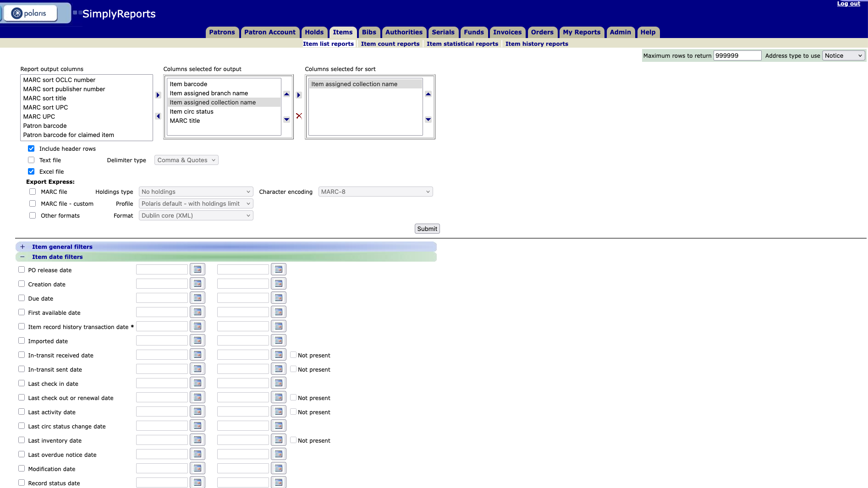Switch to the Patrons tab
This screenshot has width=868, height=488.
tap(222, 32)
